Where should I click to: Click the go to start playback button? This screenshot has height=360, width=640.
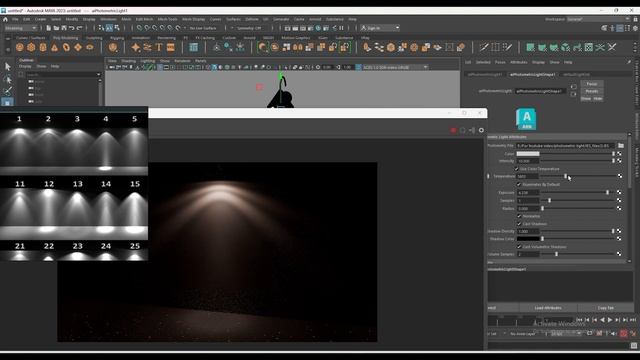pos(579,320)
